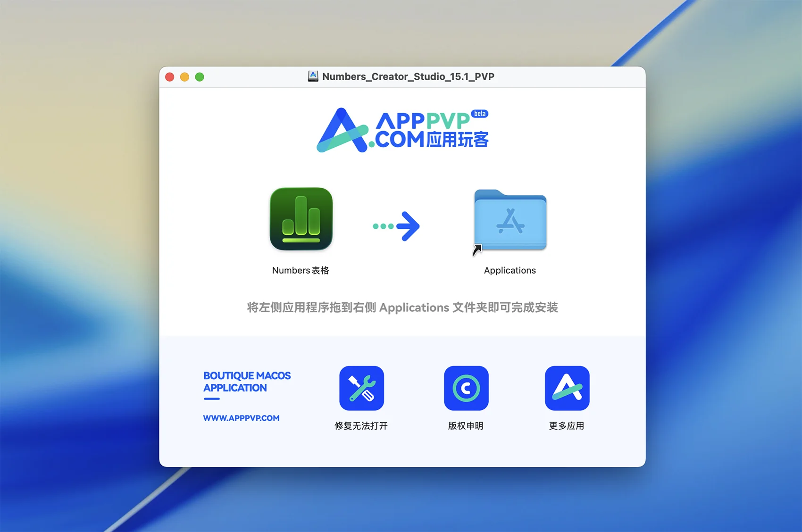Minimize the window with the yellow button
Image resolution: width=802 pixels, height=532 pixels.
click(x=185, y=77)
